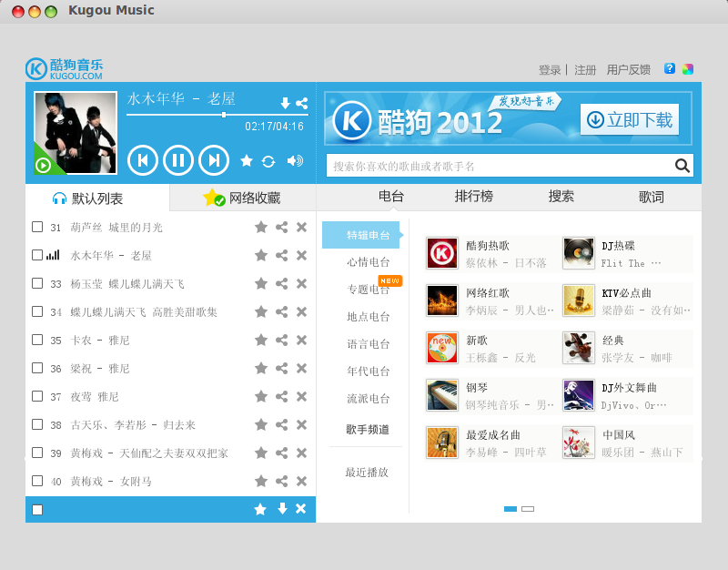Open the 酷狗热歌 radio thumbnail
Viewport: 728px width, 570px height.
pos(442,253)
